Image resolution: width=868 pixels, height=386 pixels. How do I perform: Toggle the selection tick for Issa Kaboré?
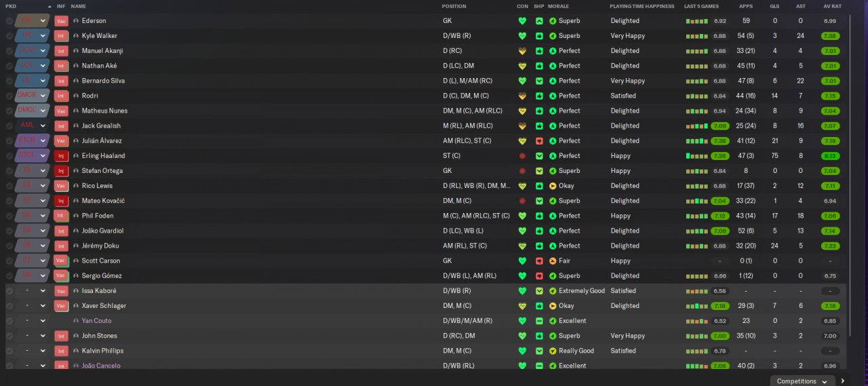(9, 291)
